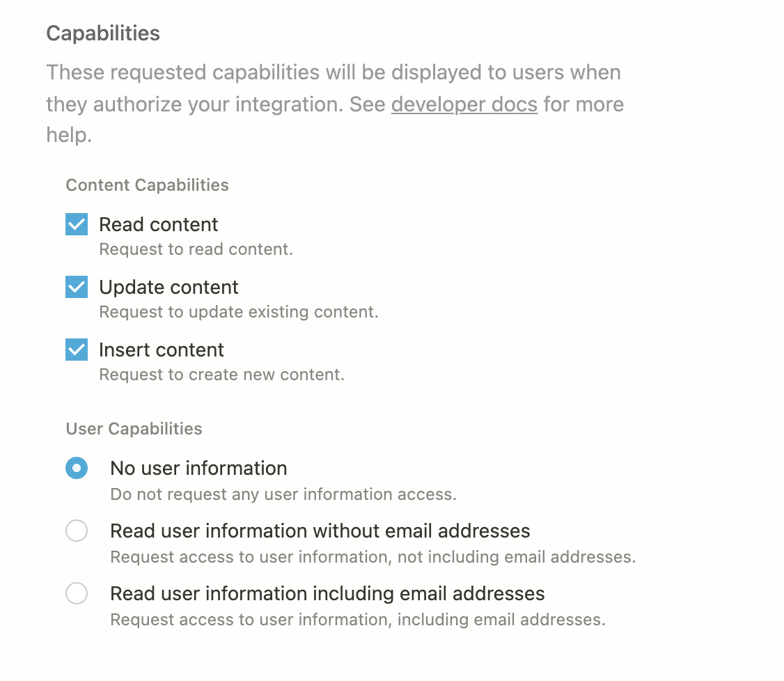Click the Insert content label
The width and height of the screenshot is (784, 681).
162,350
